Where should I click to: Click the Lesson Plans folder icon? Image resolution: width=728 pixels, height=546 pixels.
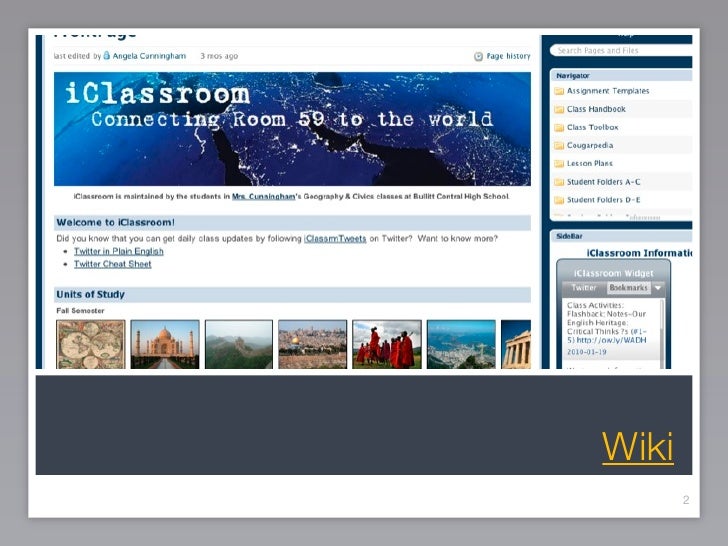(x=559, y=163)
